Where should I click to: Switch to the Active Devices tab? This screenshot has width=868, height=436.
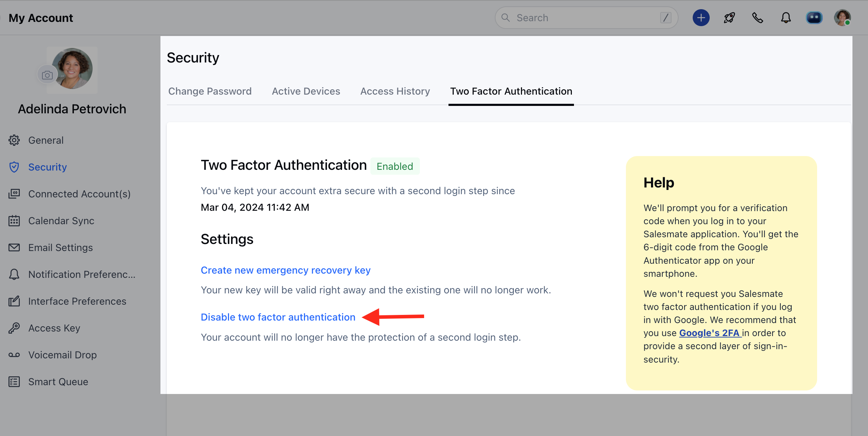coord(306,91)
